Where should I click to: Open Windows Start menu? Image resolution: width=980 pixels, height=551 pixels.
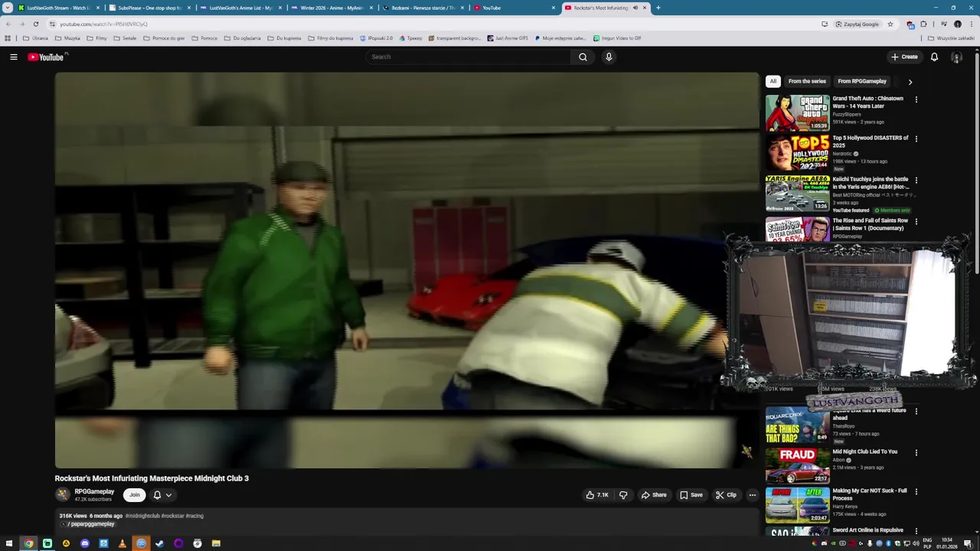click(x=8, y=543)
